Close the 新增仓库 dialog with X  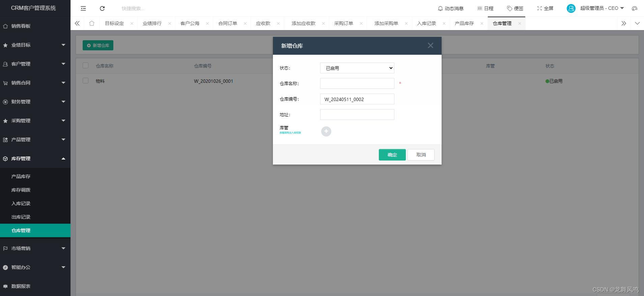point(430,46)
